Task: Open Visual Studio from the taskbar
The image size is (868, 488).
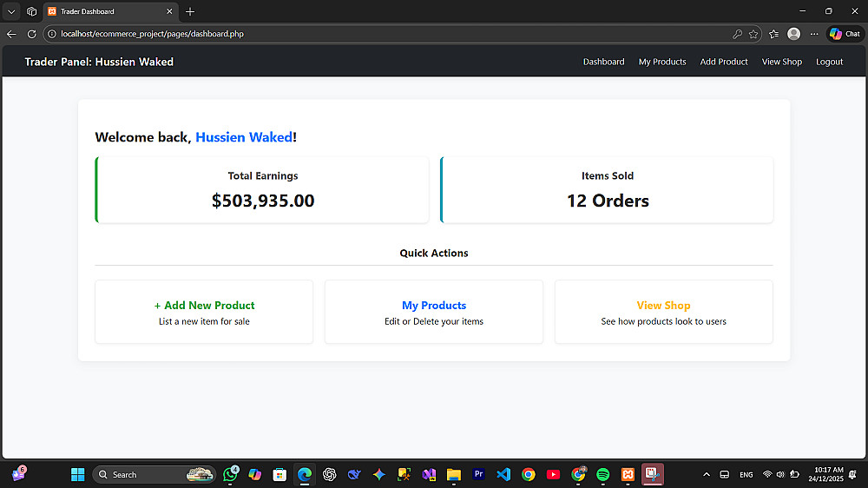Action: point(429,475)
